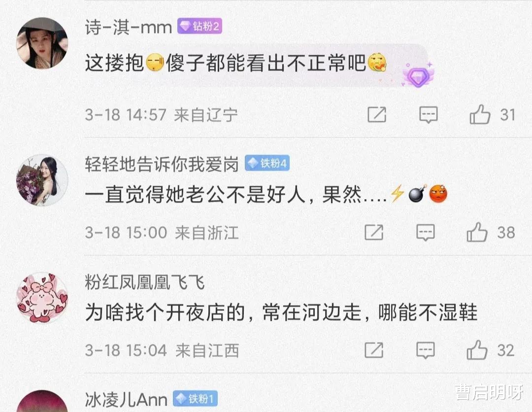Open the pink bunny avatar profile

42,298
